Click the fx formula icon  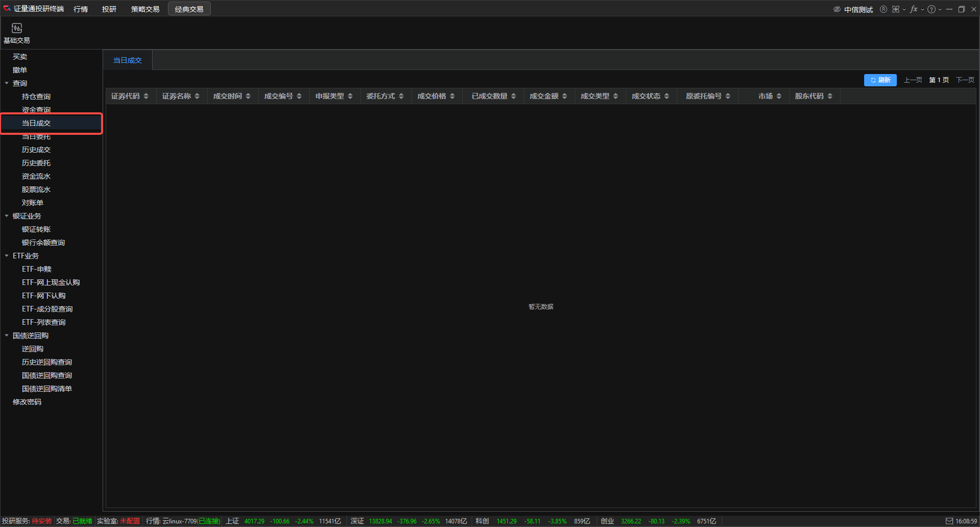pyautogui.click(x=914, y=9)
